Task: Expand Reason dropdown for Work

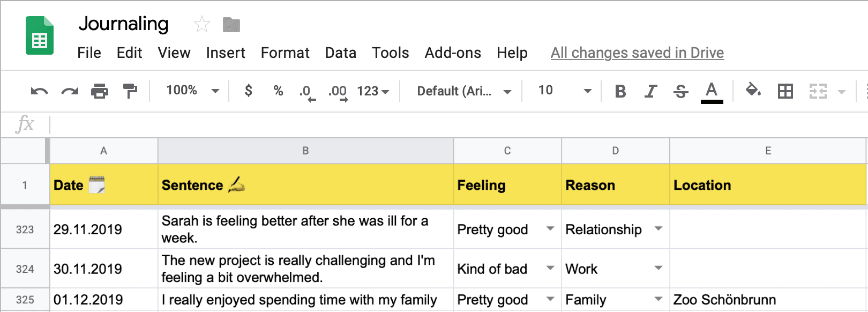Action: point(659,268)
